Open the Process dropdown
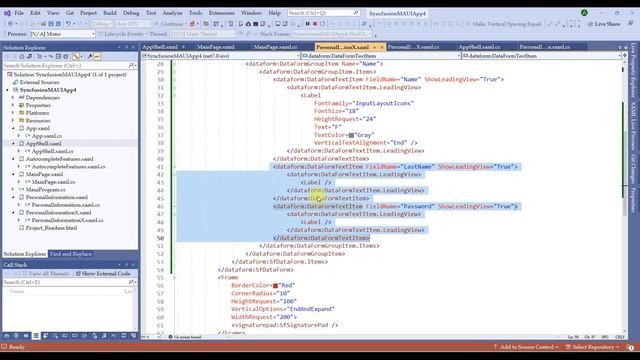 pos(62,34)
